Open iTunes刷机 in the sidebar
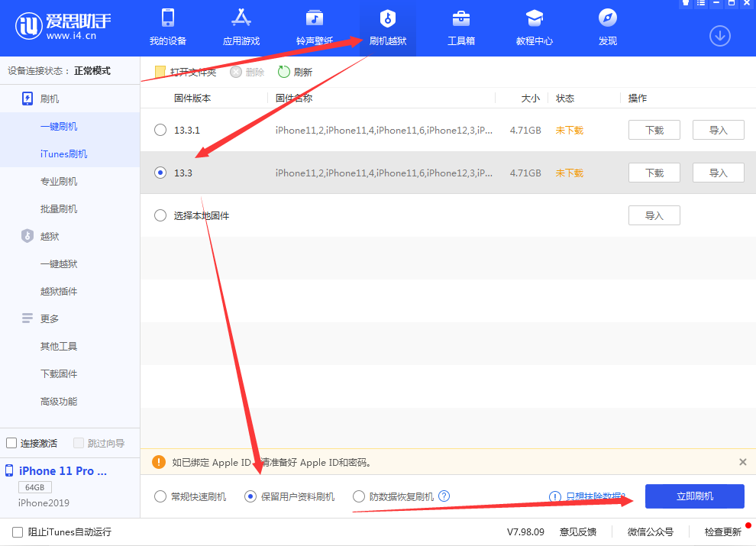The height and width of the screenshot is (546, 756). [x=63, y=153]
